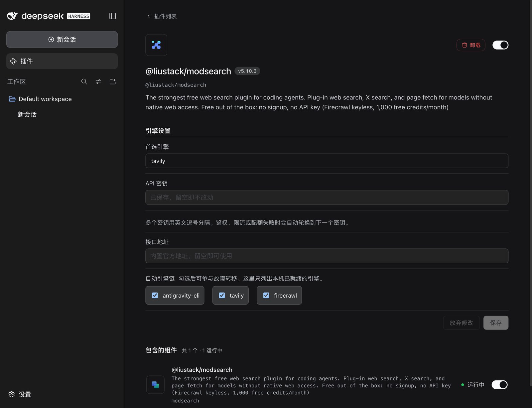
Task: Create a new workspace folder icon
Action: tap(113, 81)
